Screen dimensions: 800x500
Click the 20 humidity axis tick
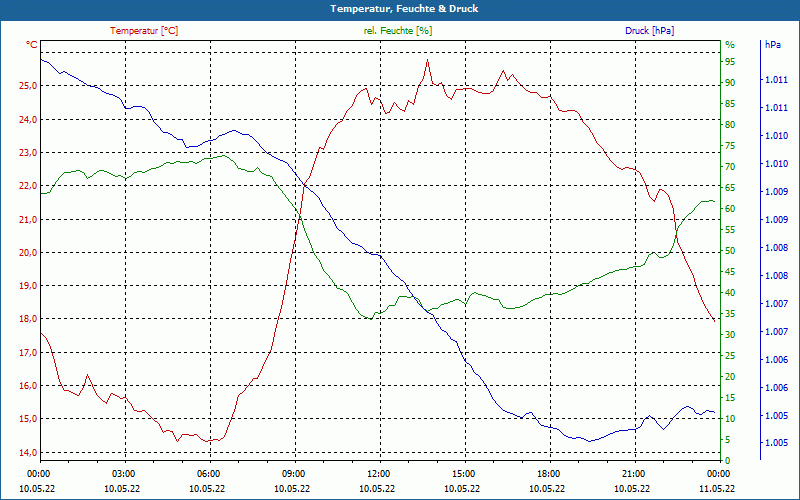(730, 377)
